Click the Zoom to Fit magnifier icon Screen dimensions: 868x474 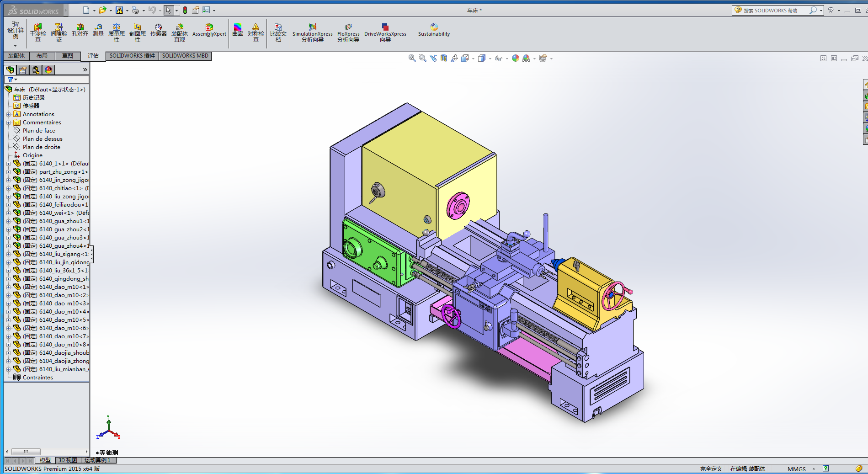tap(412, 58)
